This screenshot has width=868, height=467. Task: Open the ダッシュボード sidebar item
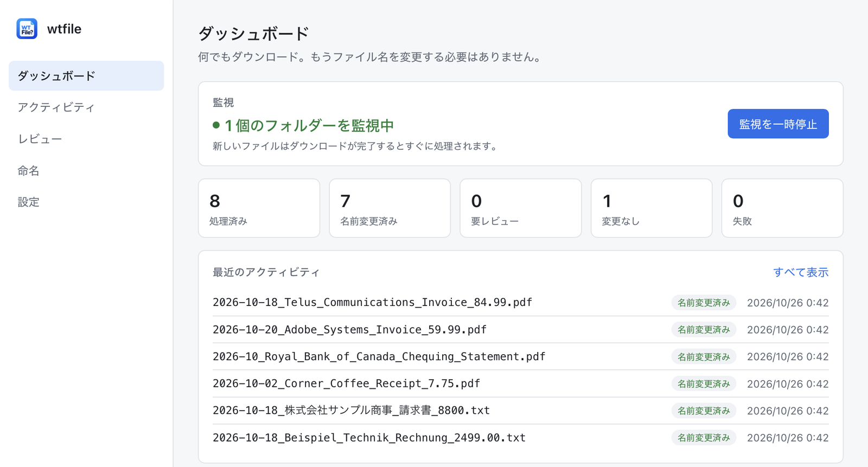pos(86,76)
